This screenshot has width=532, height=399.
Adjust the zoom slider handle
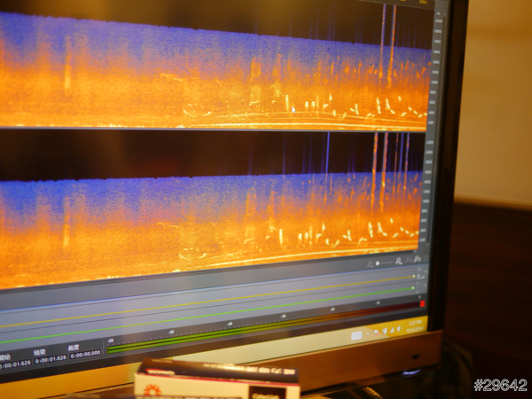(378, 263)
